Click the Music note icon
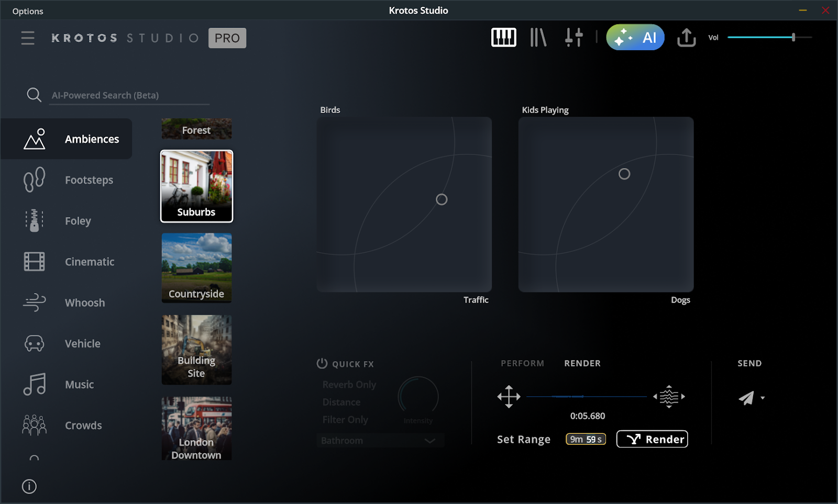Viewport: 838px width, 504px height. (x=35, y=384)
